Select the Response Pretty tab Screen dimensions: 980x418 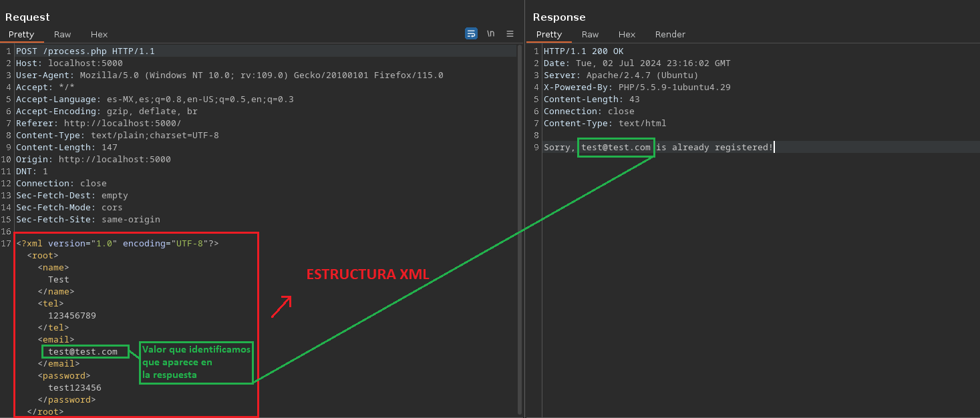[x=549, y=35]
